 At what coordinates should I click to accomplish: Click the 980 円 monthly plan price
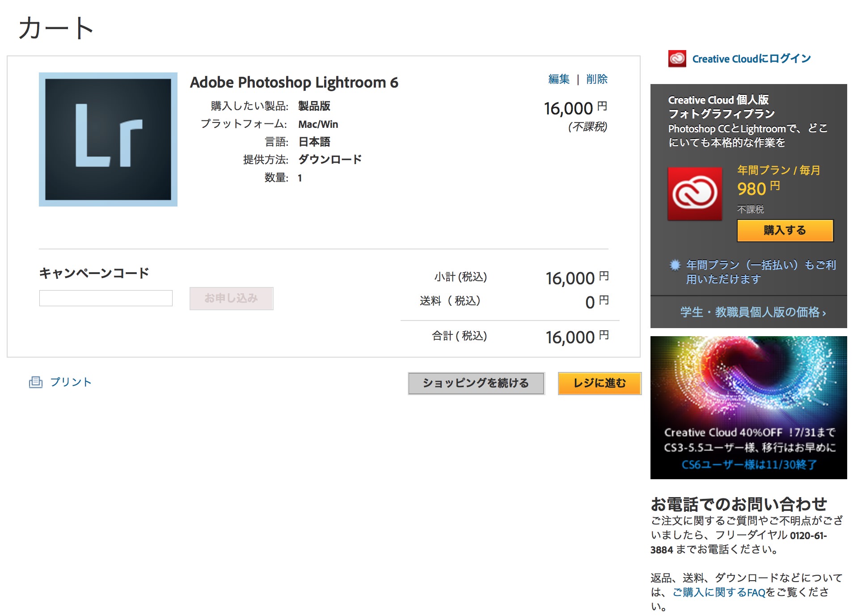point(759,188)
